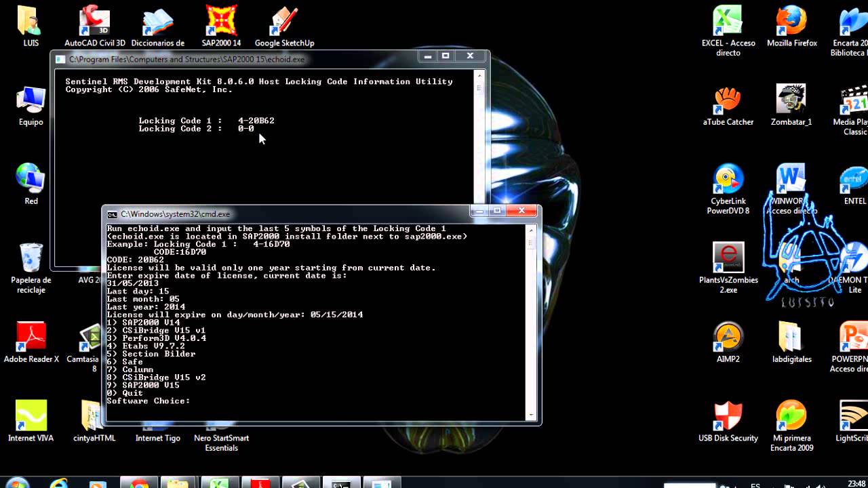This screenshot has width=868, height=488.
Task: Select the Zombatar_1 image icon
Action: click(791, 106)
